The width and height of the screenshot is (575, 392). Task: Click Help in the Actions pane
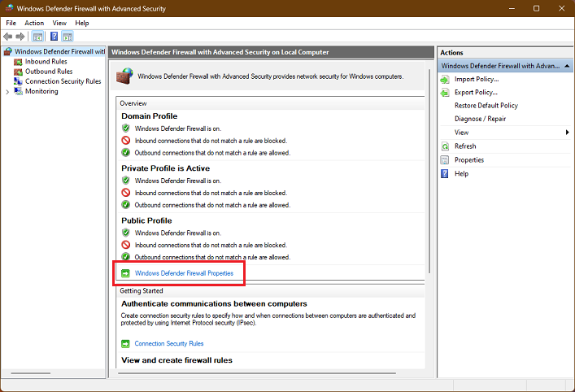[x=461, y=174]
